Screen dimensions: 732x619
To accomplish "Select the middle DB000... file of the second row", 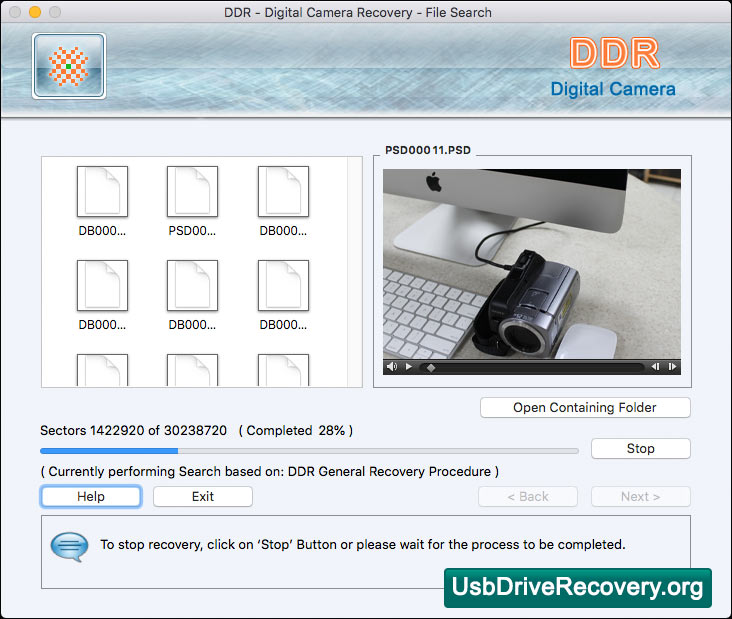I will click(192, 286).
